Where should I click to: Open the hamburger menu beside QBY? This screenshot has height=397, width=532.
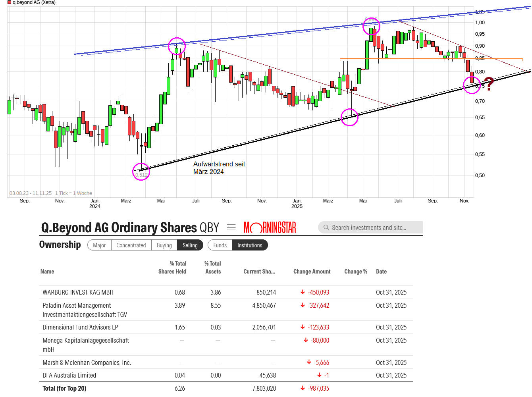tap(231, 227)
